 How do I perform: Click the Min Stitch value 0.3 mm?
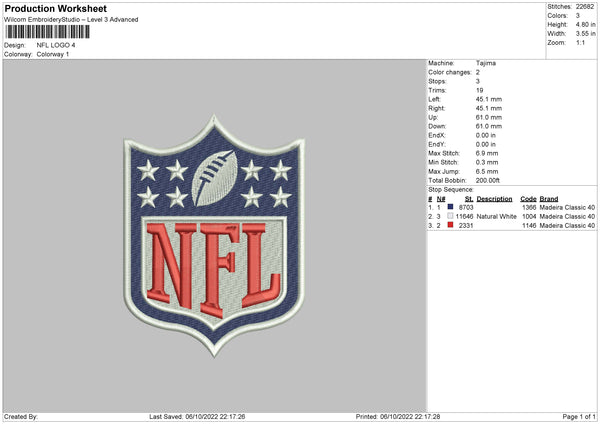487,162
